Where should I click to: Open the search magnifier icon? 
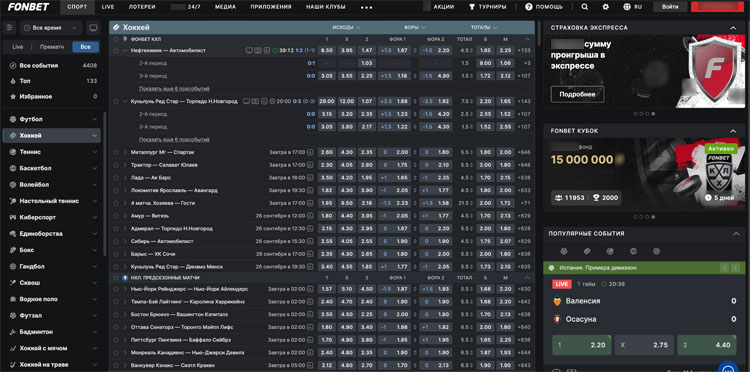click(x=585, y=7)
